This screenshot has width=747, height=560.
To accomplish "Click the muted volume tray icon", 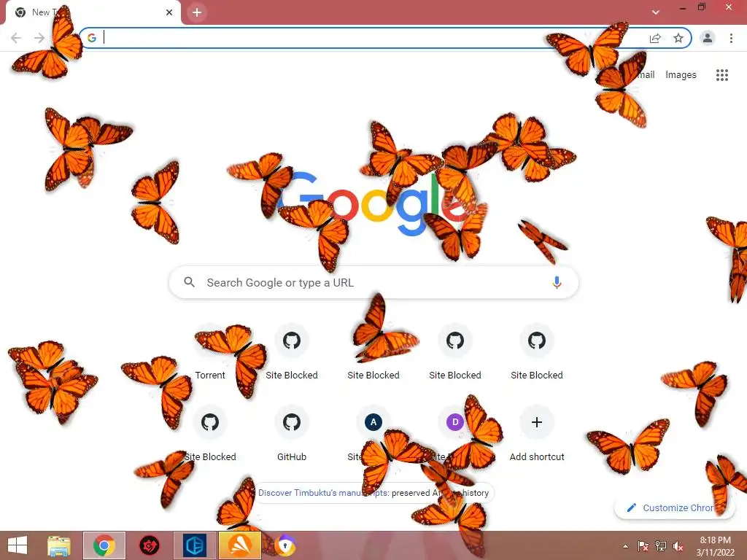I will [x=678, y=546].
